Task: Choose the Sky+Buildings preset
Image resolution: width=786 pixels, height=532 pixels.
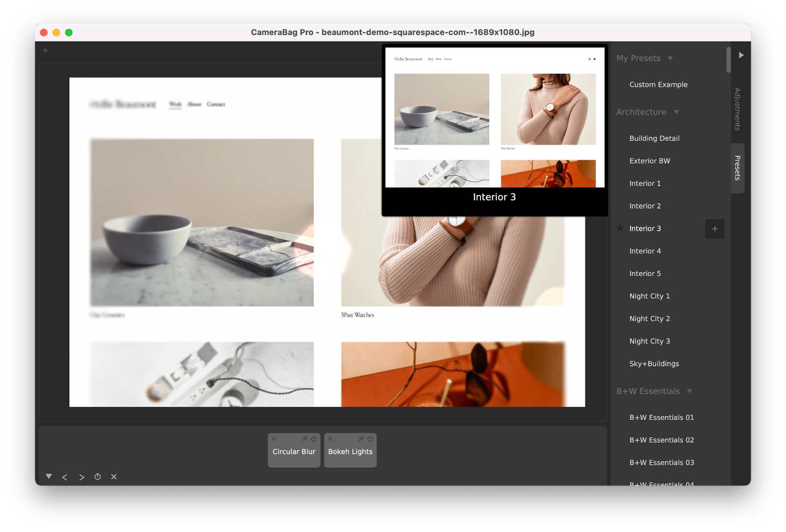Action: click(654, 364)
